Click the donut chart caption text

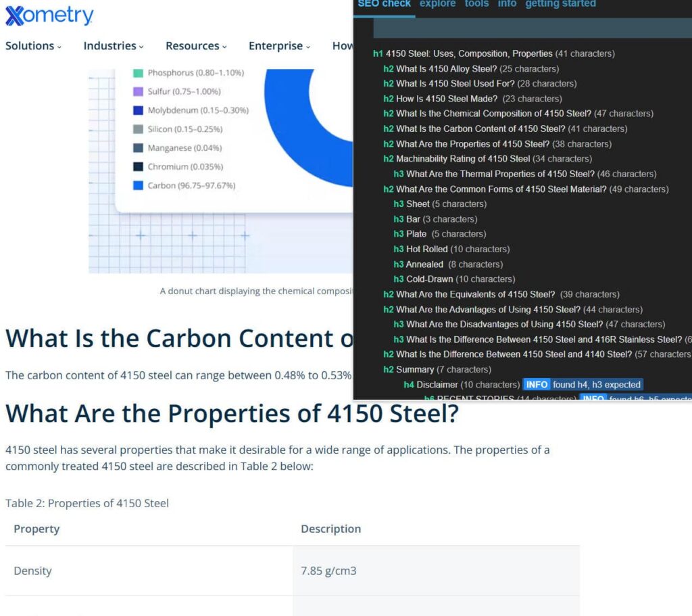[x=256, y=291]
